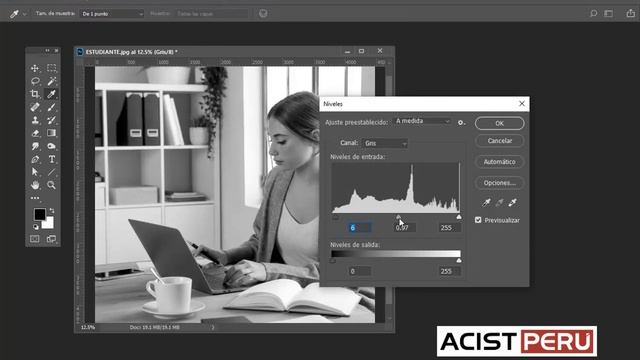This screenshot has height=360, width=640.
Task: Select the Move tool
Action: click(35, 68)
